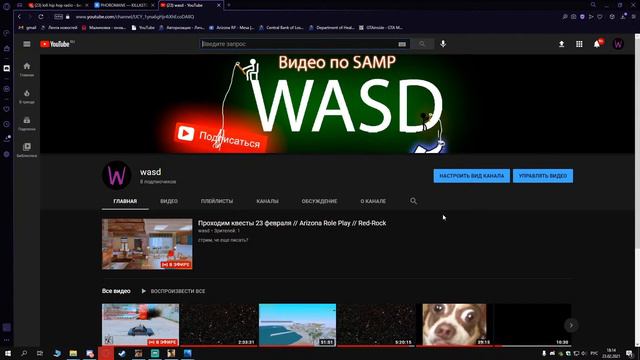Screen dimensions: 640x360
Task: Open File Explorer from the taskbar
Action: point(73,353)
